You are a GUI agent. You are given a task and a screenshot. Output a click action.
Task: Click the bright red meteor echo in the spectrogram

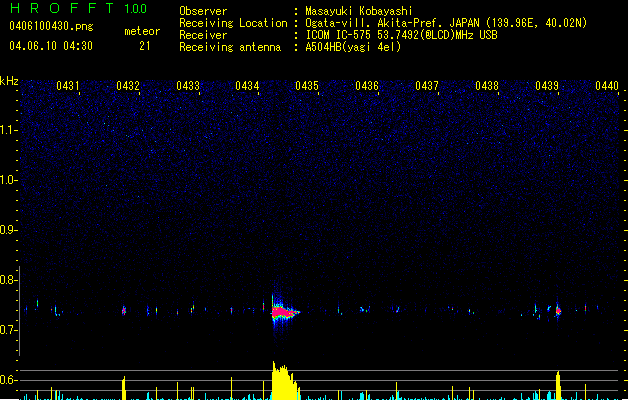pyautogui.click(x=283, y=312)
